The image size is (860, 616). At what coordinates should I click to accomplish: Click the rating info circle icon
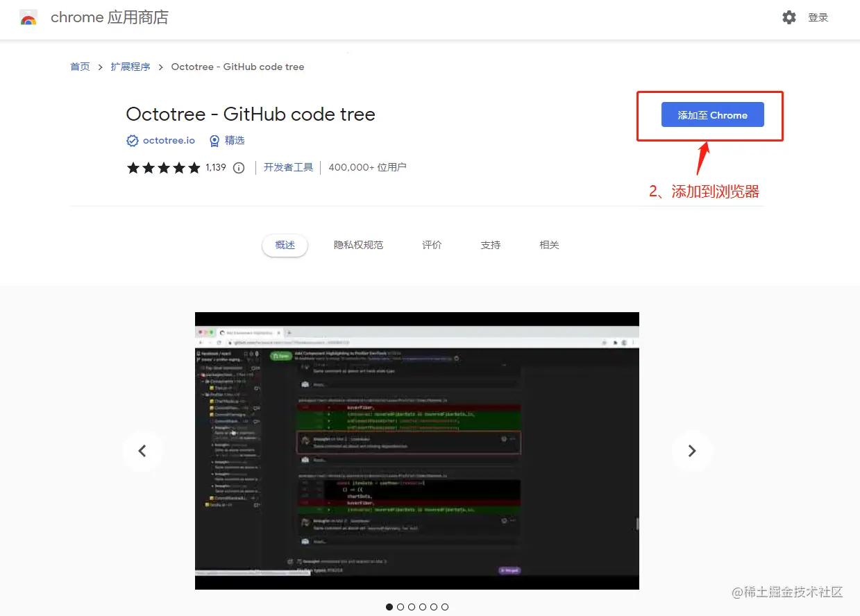(239, 168)
